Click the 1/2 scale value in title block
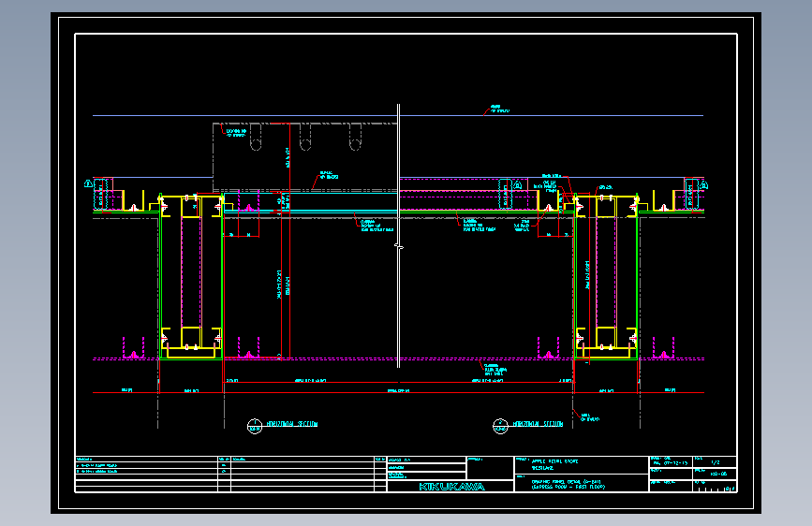Image resolution: width=812 pixels, height=526 pixels. (716, 462)
